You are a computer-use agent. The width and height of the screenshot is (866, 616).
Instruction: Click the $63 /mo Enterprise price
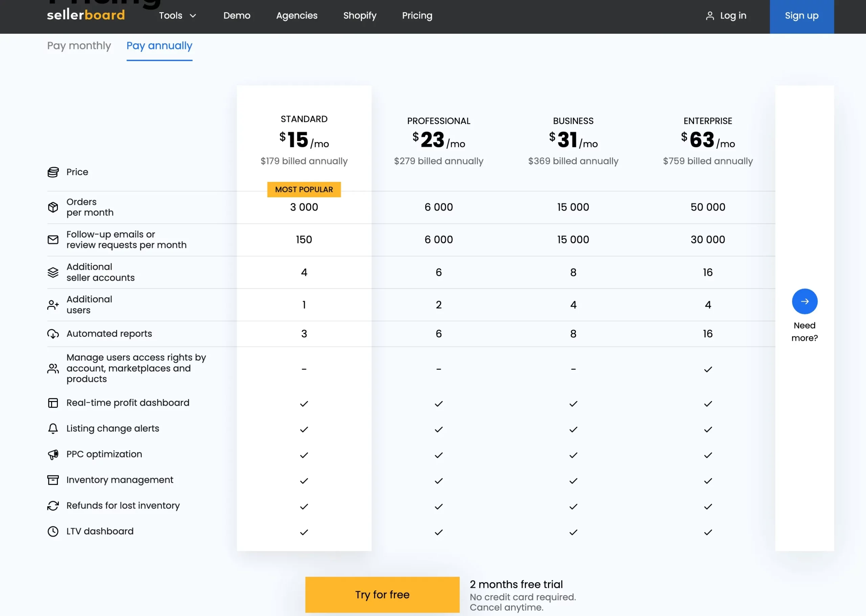click(708, 140)
